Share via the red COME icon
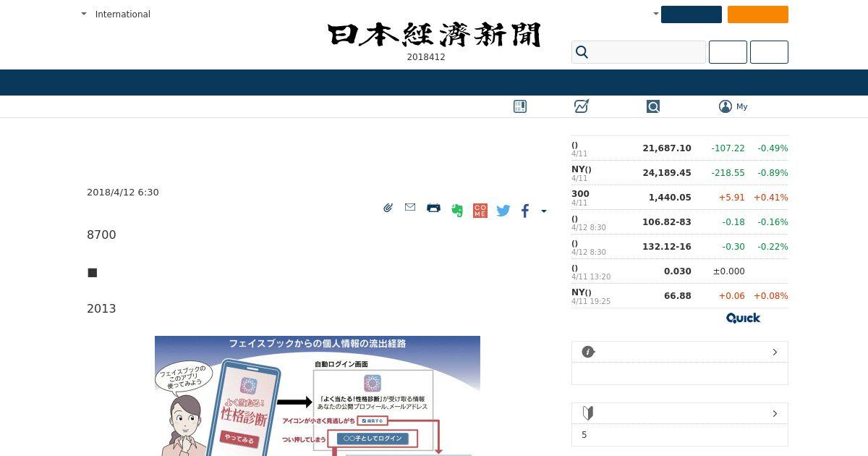Image resolution: width=868 pixels, height=456 pixels. pos(480,211)
